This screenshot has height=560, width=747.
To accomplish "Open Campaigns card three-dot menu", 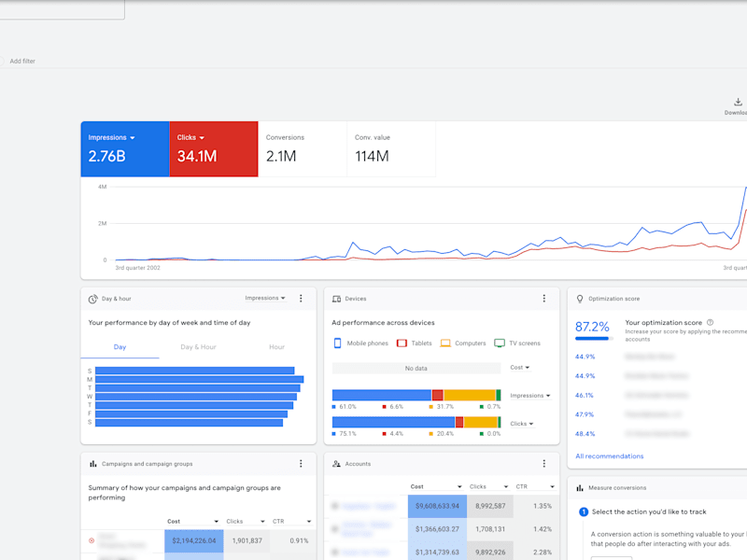I will point(301,463).
